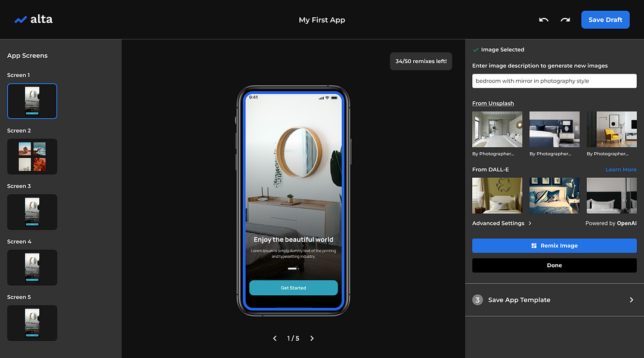This screenshot has width=644, height=358.
Task: Click the page indicator dot on the phone screen
Action: (x=293, y=268)
